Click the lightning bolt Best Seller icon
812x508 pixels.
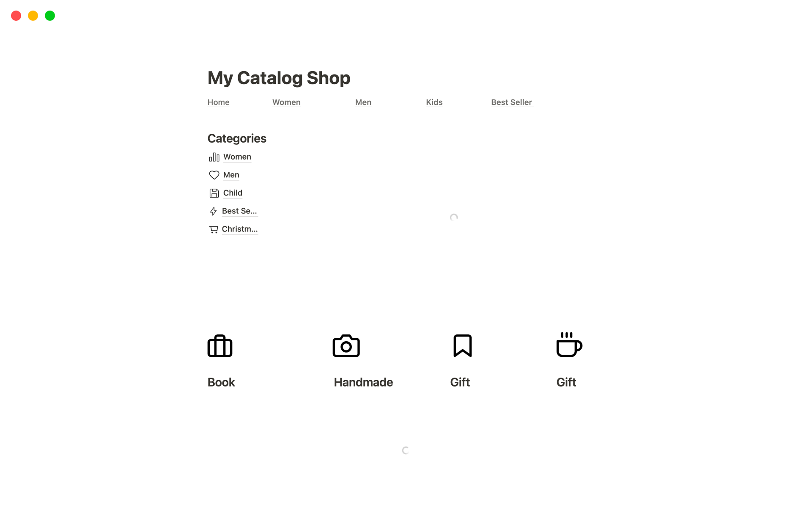214,211
